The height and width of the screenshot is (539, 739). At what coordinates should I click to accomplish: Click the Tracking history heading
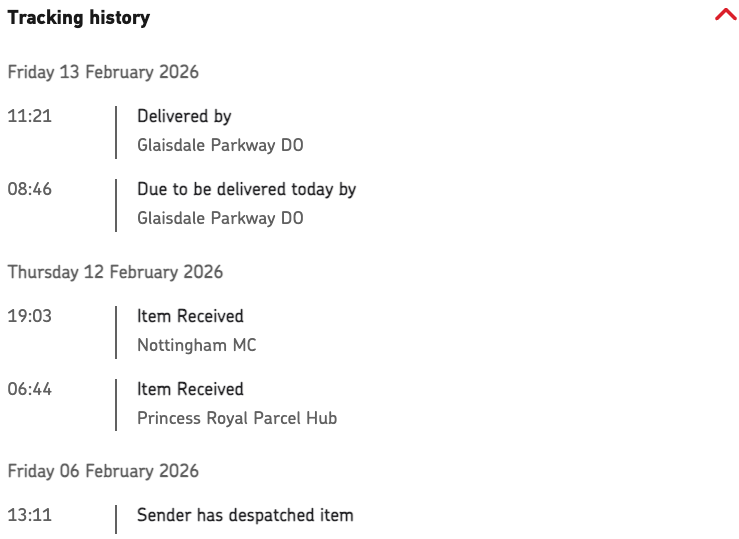(x=79, y=18)
